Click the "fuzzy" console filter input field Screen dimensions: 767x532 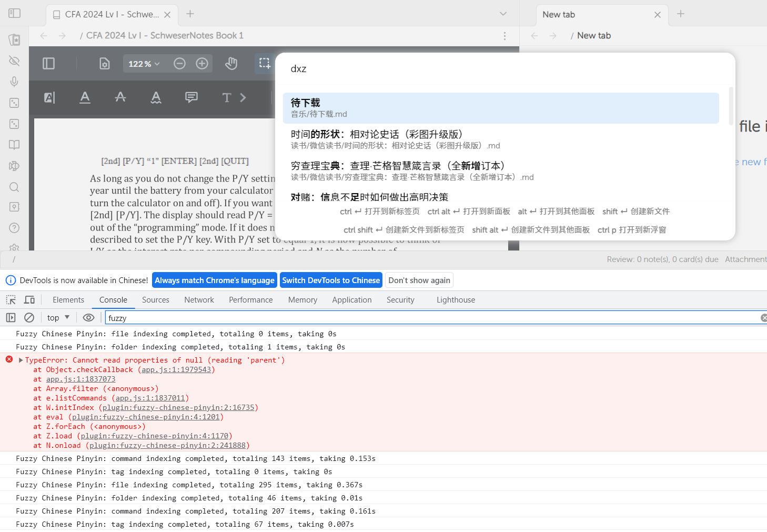(210, 317)
